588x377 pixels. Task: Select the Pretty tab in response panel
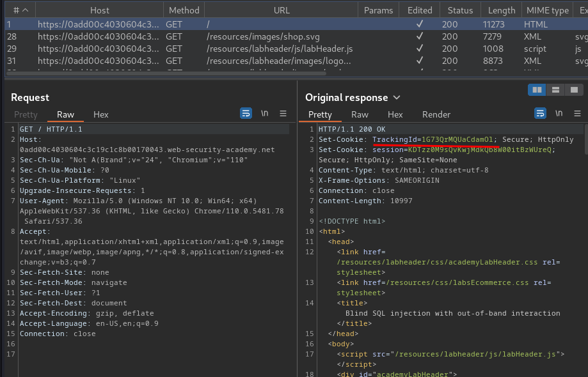click(x=320, y=114)
